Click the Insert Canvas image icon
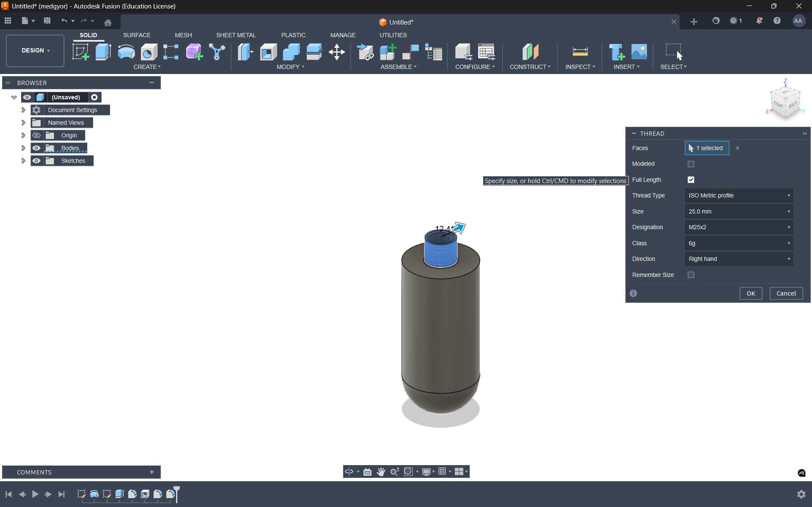The height and width of the screenshot is (507, 812). [639, 52]
